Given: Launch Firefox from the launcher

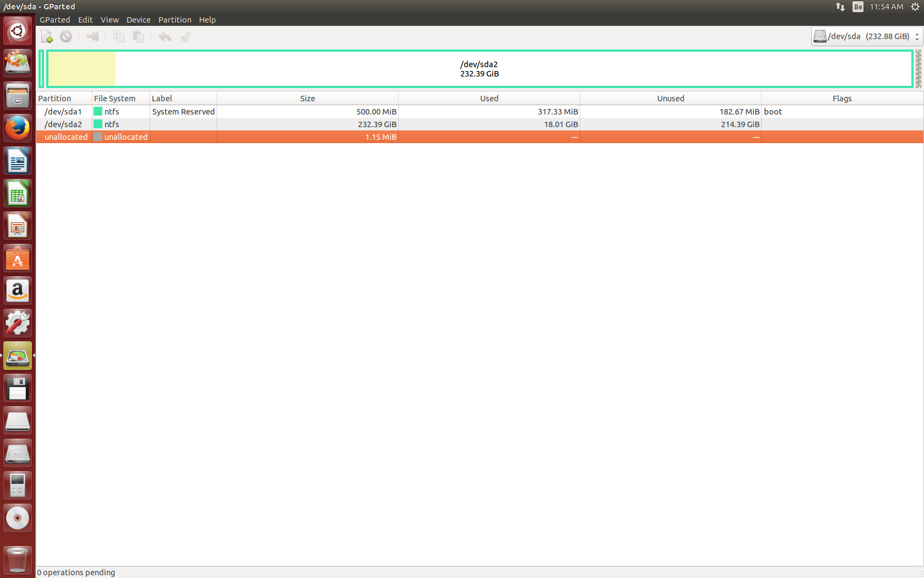Looking at the screenshot, I should point(18,128).
